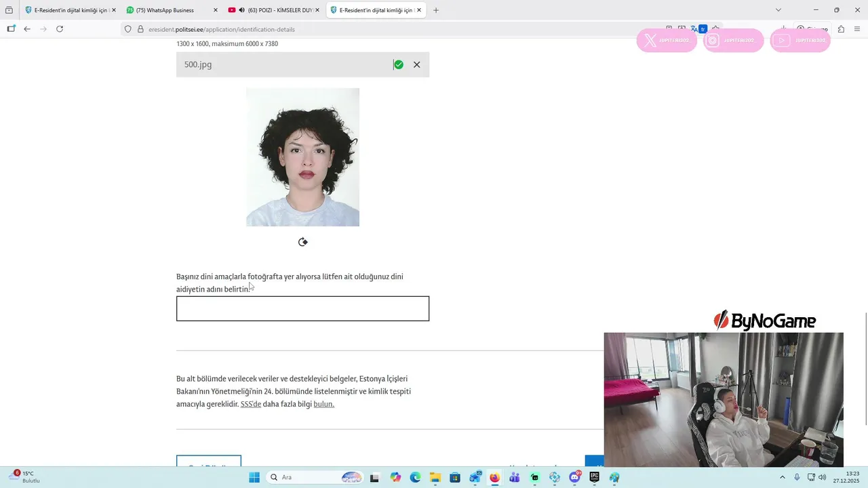Open Microsoft Store from taskbar
The width and height of the screenshot is (868, 488).
pos(455,477)
